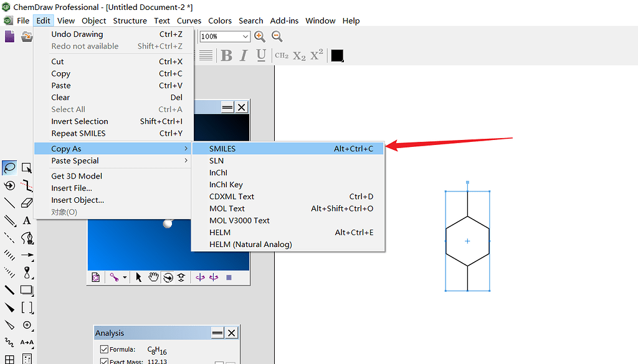Open the 100% zoom level dropdown
The width and height of the screenshot is (638, 364).
245,37
